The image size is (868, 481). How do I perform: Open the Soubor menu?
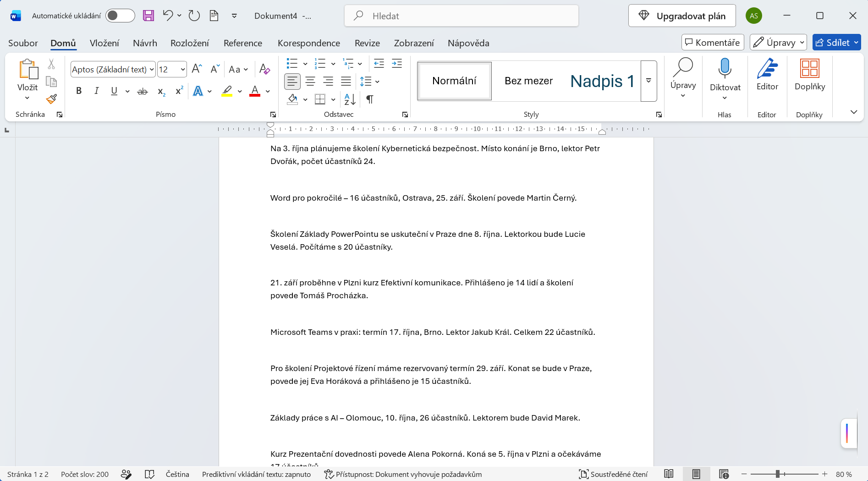point(23,43)
